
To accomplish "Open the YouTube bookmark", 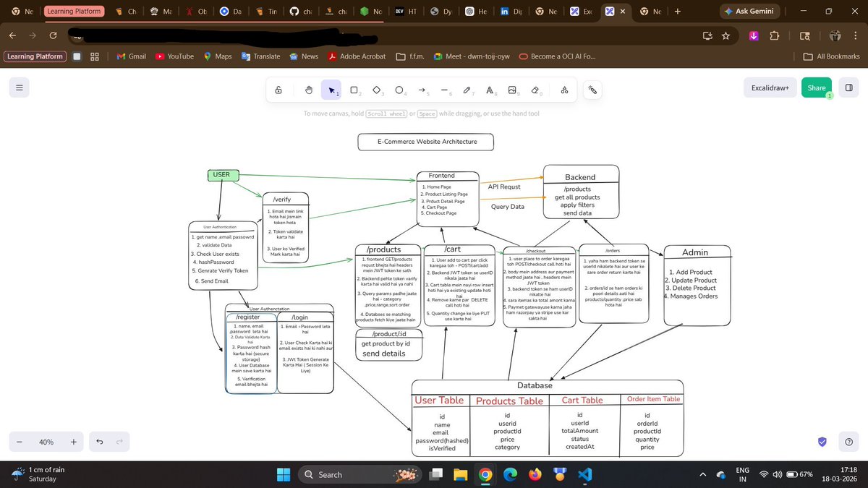I will point(175,56).
